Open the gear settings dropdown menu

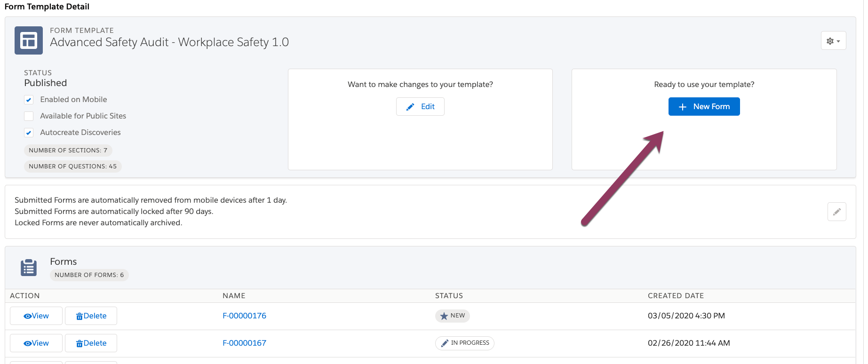[833, 41]
